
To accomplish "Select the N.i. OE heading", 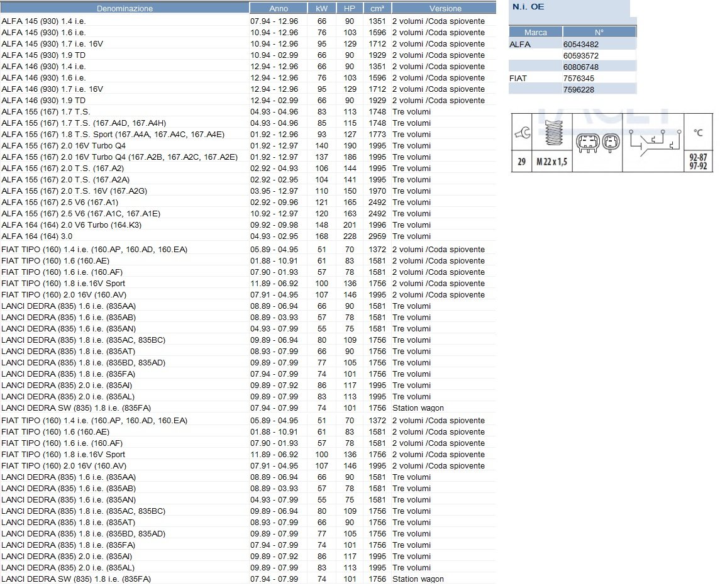I will [x=528, y=7].
